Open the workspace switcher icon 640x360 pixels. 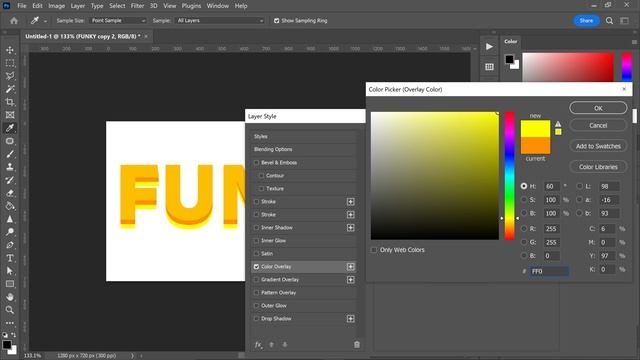(x=624, y=20)
